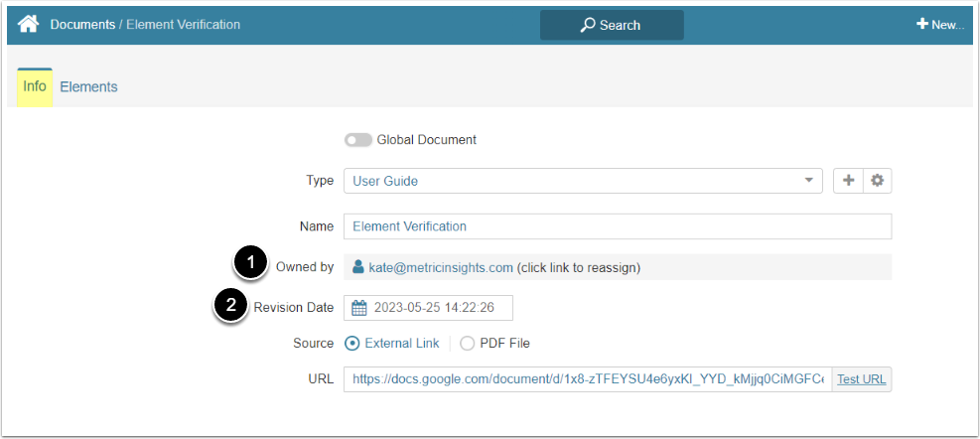
Task: Switch to the Info tab
Action: click(35, 86)
